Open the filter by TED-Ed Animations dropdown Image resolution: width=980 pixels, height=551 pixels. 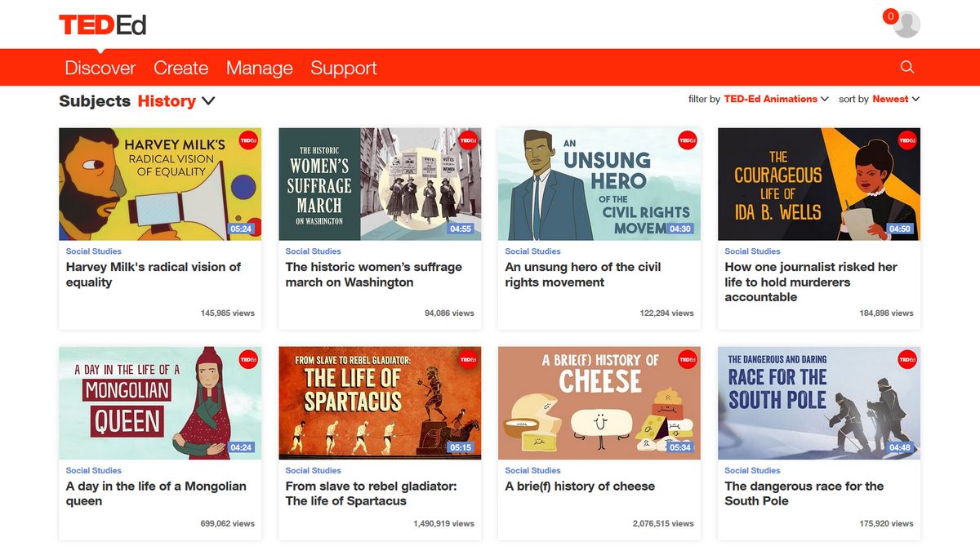[776, 99]
